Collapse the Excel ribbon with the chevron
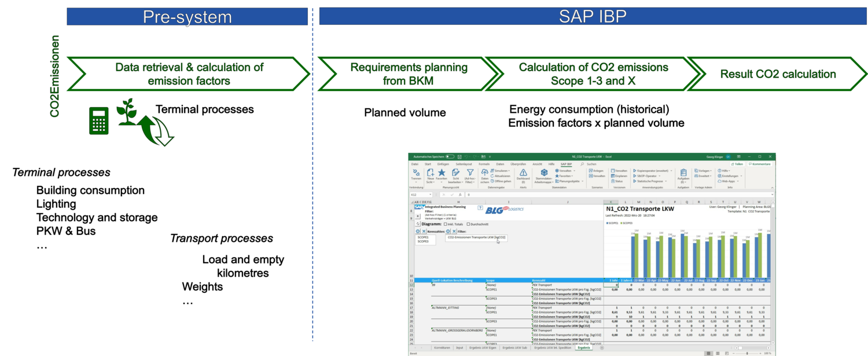Viewport: 868px width, 356px height. (772, 188)
